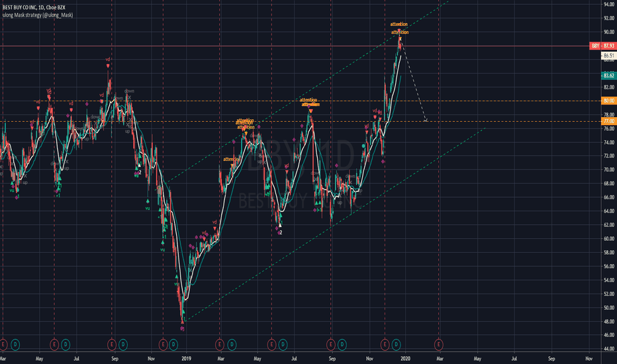The width and height of the screenshot is (617, 364).
Task: Show the earnings E marker between May and Jul 2019
Action: (x=271, y=345)
